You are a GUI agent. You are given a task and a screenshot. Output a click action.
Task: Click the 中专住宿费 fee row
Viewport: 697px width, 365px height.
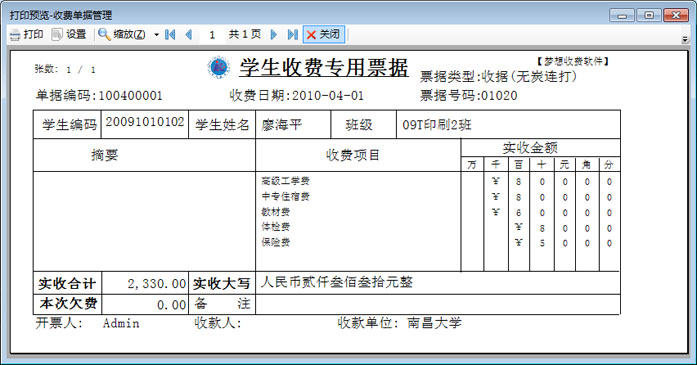(285, 197)
